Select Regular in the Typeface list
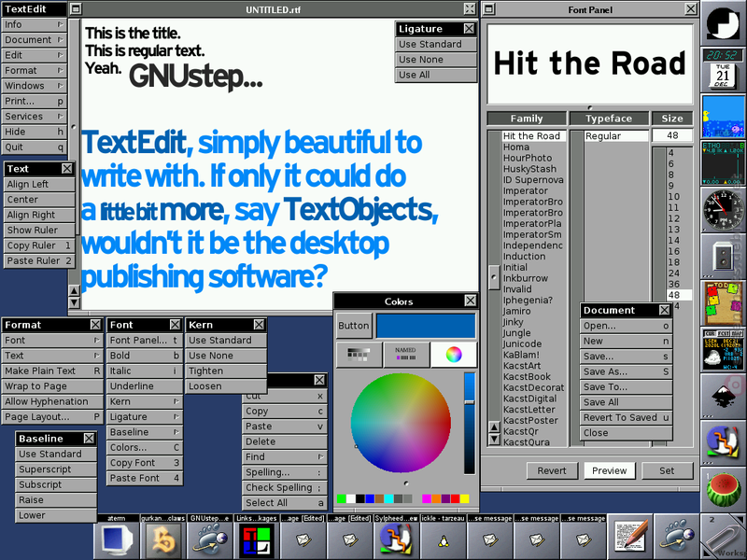This screenshot has width=747, height=560. pyautogui.click(x=616, y=135)
